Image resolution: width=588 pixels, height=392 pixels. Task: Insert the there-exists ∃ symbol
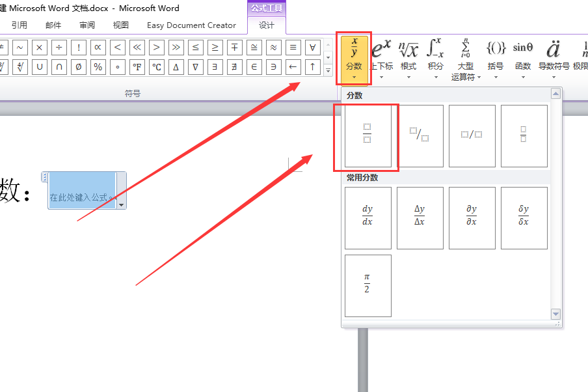[215, 67]
